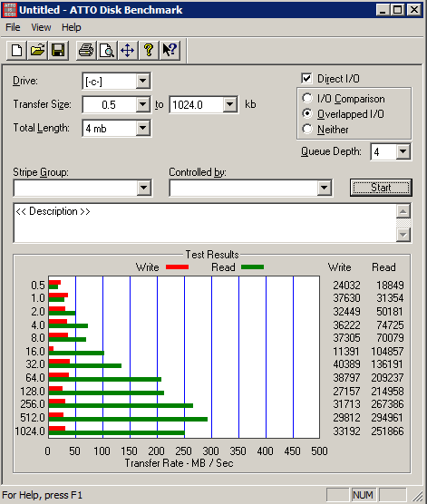Viewport: 427px width, 504px height.
Task: Select the Neither radio option
Action: coord(307,129)
